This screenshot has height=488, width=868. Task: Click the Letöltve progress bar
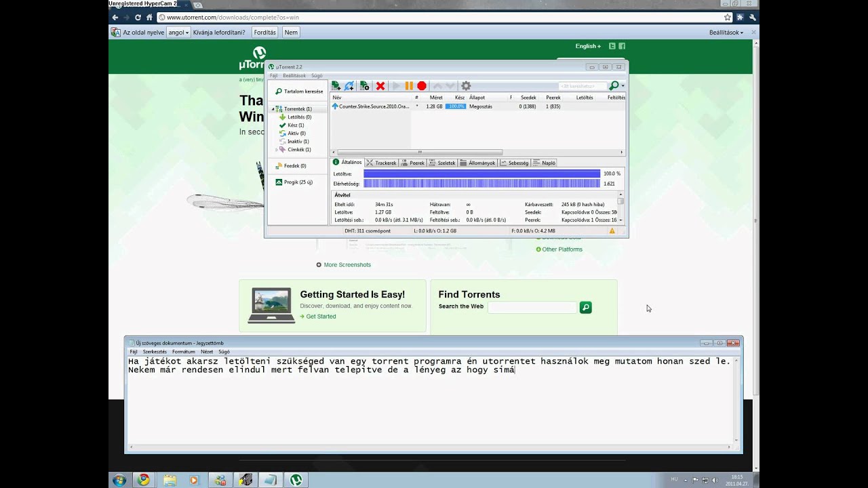tap(481, 174)
